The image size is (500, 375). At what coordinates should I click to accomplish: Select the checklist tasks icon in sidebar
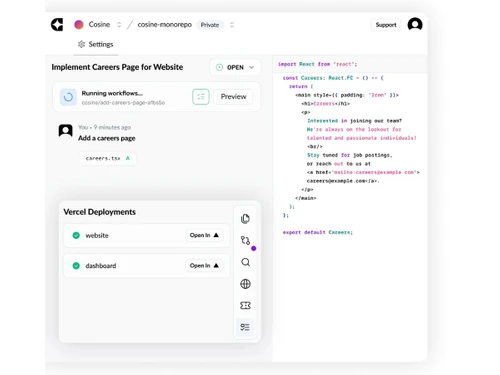(245, 327)
